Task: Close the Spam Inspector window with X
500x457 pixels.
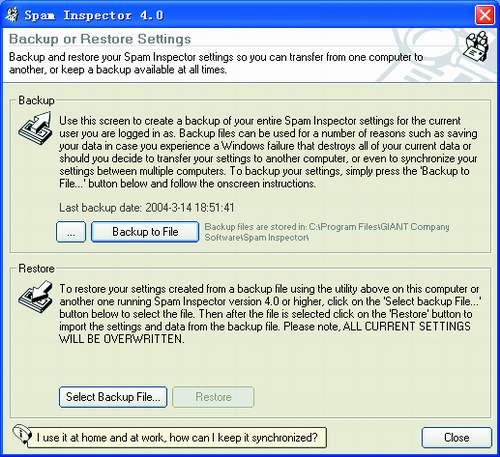Action: click(x=485, y=15)
